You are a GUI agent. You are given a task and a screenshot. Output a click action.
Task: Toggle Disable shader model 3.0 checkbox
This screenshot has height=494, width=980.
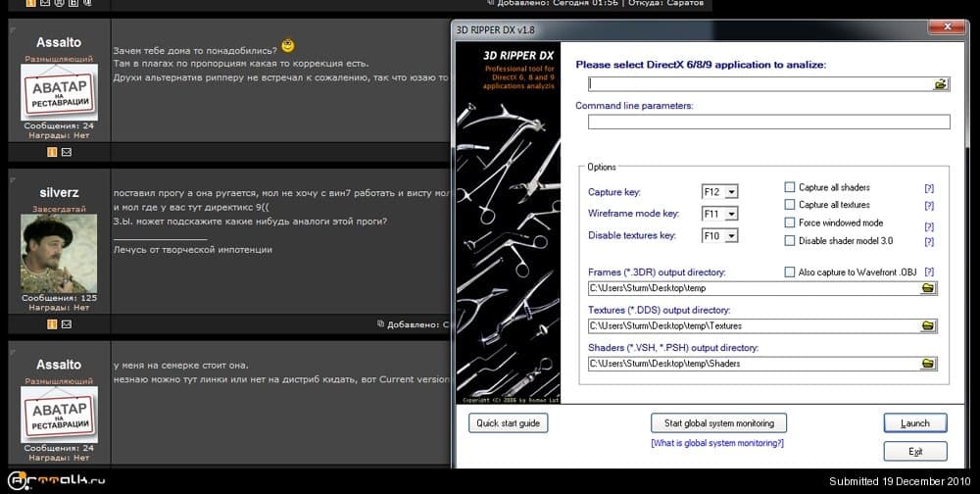pos(789,241)
